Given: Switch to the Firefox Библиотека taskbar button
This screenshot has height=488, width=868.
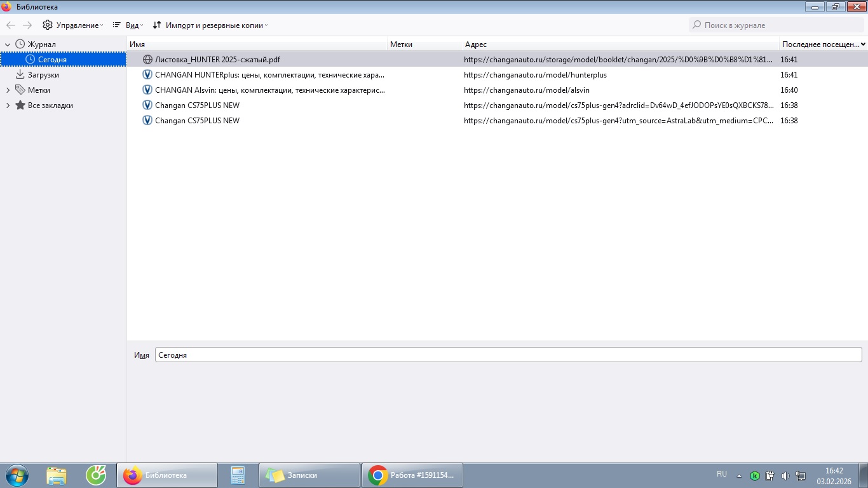Looking at the screenshot, I should tap(167, 475).
